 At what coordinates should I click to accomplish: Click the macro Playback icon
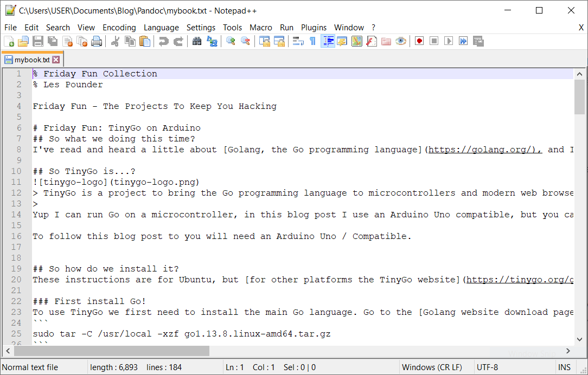pos(449,41)
